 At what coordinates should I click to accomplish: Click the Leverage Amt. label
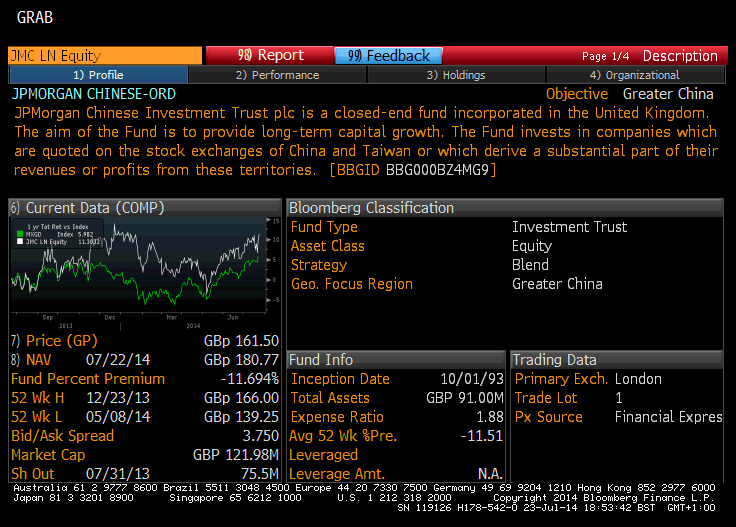[x=337, y=474]
